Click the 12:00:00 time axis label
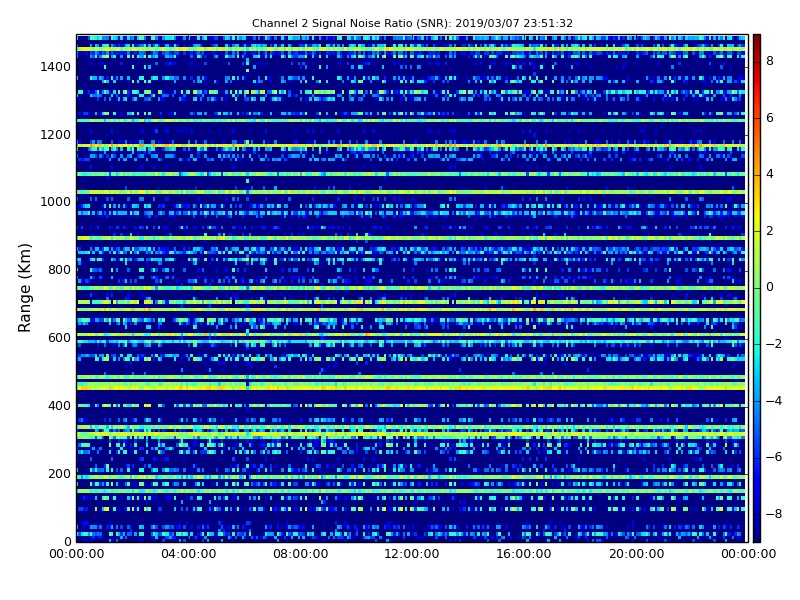Viewport: 800px width, 600px height. point(412,554)
